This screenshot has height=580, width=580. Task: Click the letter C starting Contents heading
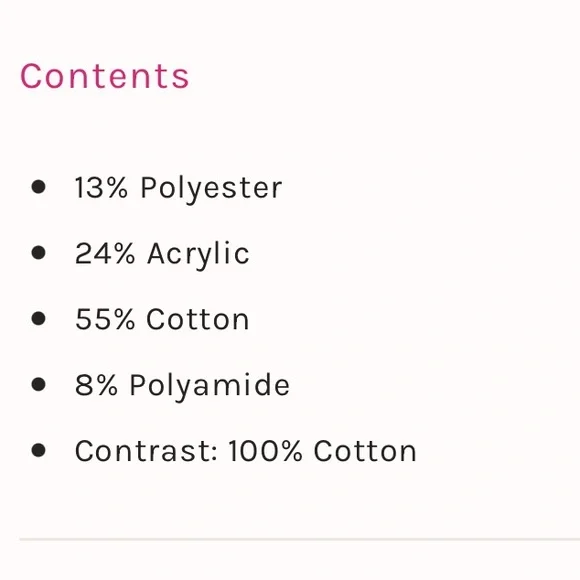(30, 76)
